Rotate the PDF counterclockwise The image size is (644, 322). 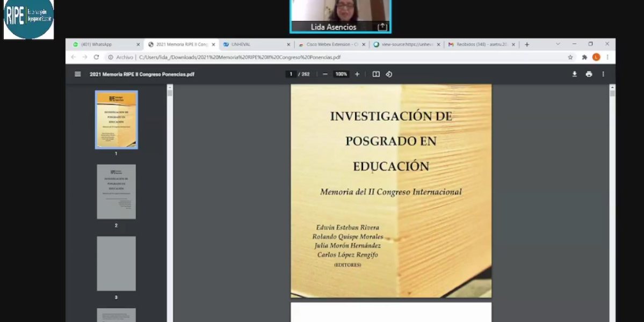(x=389, y=74)
